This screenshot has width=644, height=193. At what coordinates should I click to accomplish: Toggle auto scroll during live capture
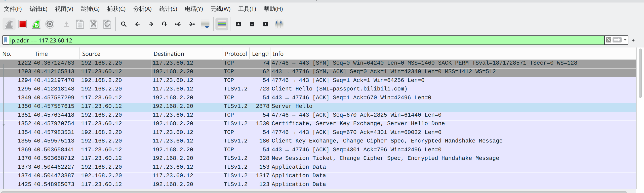[205, 24]
